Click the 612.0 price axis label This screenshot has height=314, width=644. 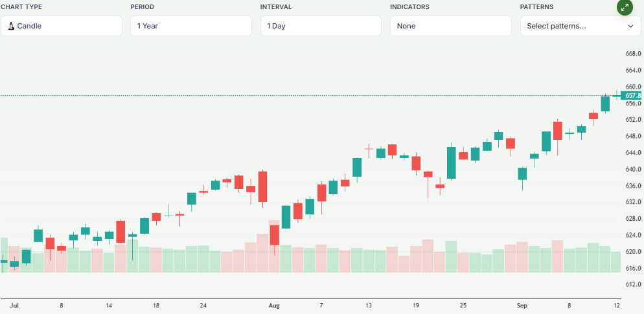pos(633,285)
